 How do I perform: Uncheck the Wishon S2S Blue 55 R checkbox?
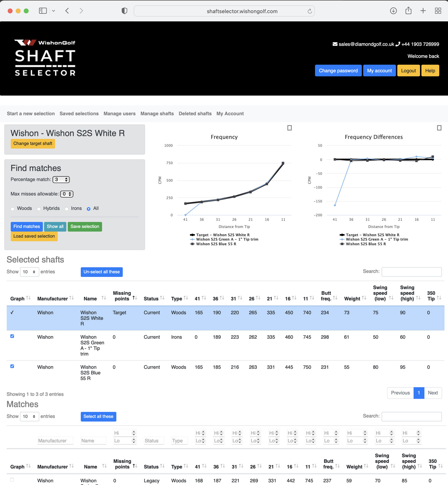[12, 366]
